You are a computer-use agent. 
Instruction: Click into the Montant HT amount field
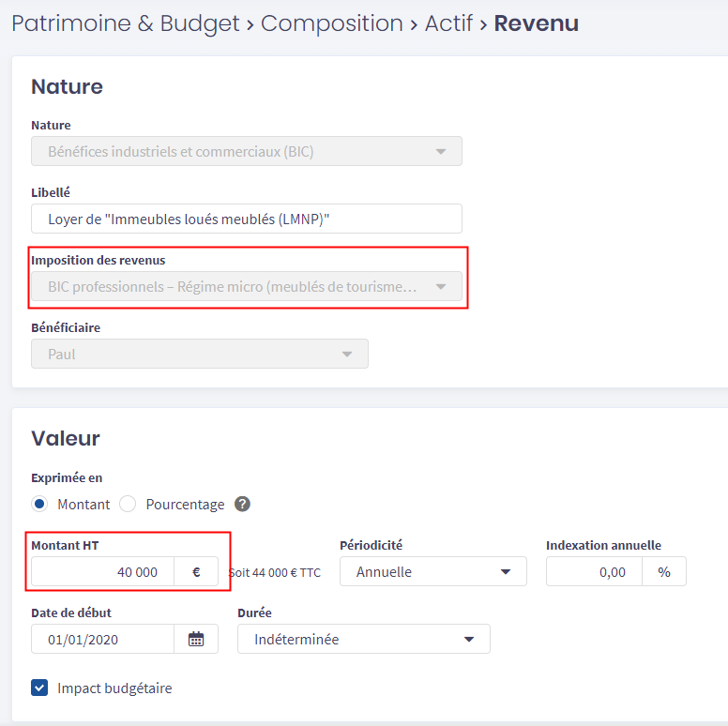(x=103, y=571)
